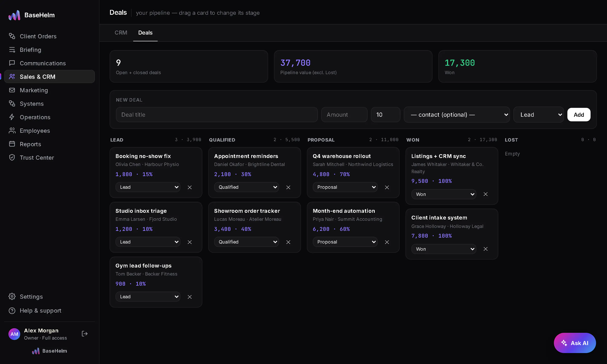The width and height of the screenshot is (607, 364).
Task: Open stage dropdown for Client intake system
Action: pyautogui.click(x=444, y=249)
